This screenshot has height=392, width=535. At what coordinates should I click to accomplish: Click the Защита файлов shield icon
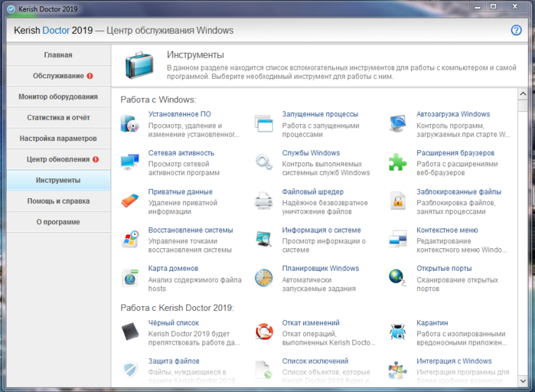pyautogui.click(x=129, y=370)
